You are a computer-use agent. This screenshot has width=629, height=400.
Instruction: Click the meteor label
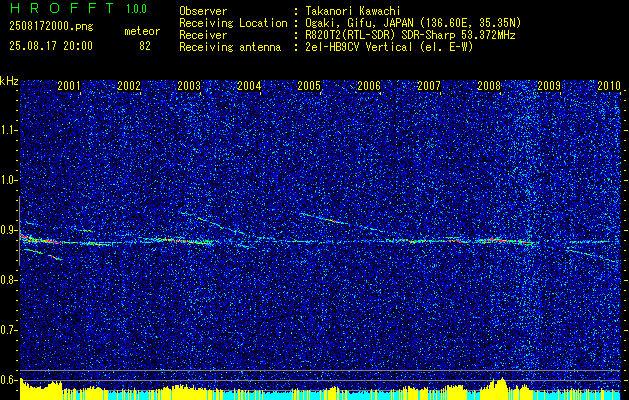142,31
